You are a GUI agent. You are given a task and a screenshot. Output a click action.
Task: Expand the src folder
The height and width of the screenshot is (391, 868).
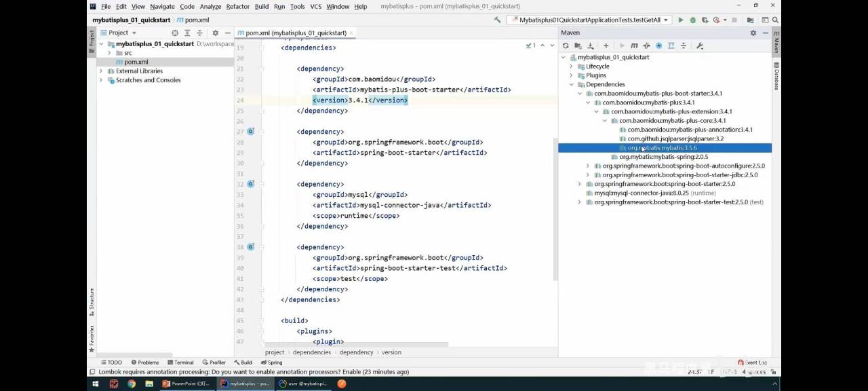pyautogui.click(x=109, y=53)
